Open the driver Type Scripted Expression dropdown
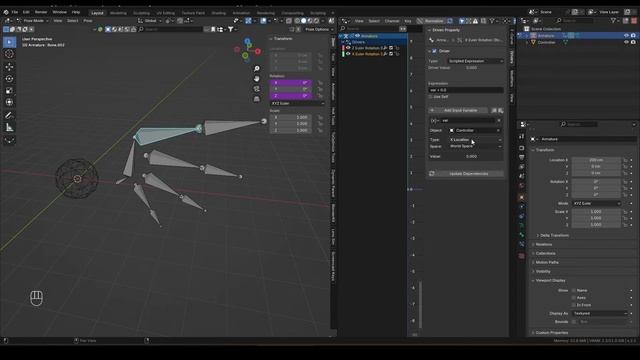 coord(476,61)
